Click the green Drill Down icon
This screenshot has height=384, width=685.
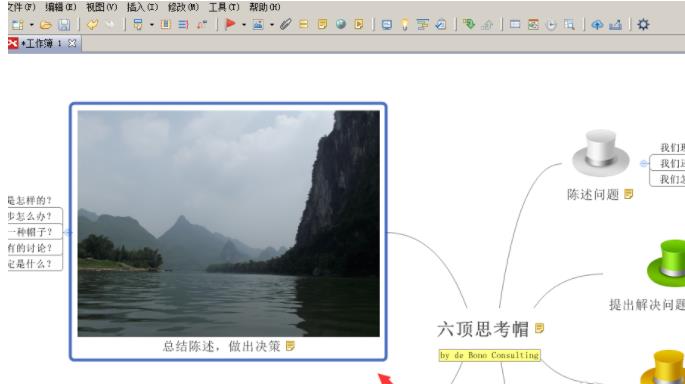pos(469,24)
